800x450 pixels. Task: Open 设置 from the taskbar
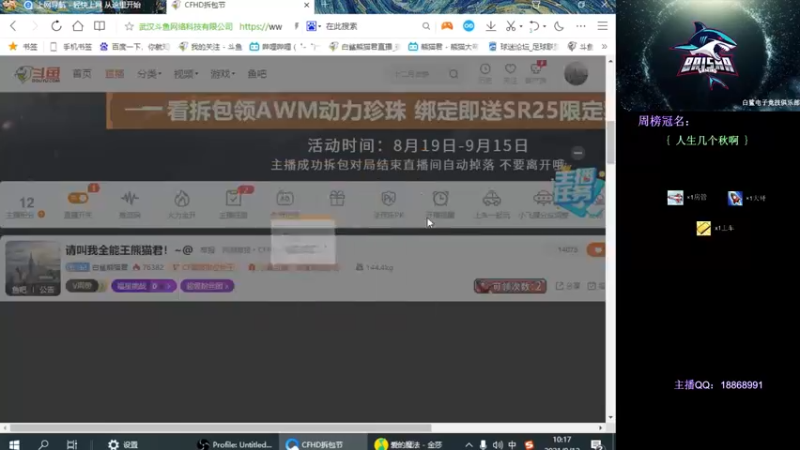(x=123, y=444)
